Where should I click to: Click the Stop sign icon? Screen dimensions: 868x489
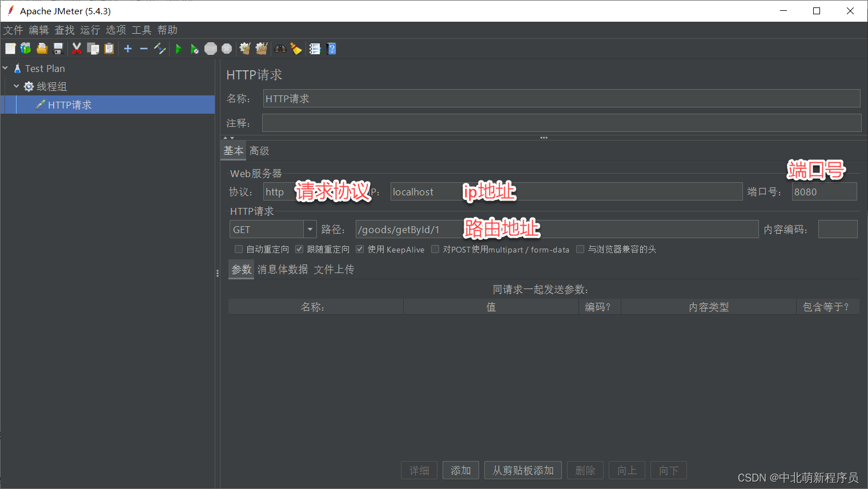[211, 49]
